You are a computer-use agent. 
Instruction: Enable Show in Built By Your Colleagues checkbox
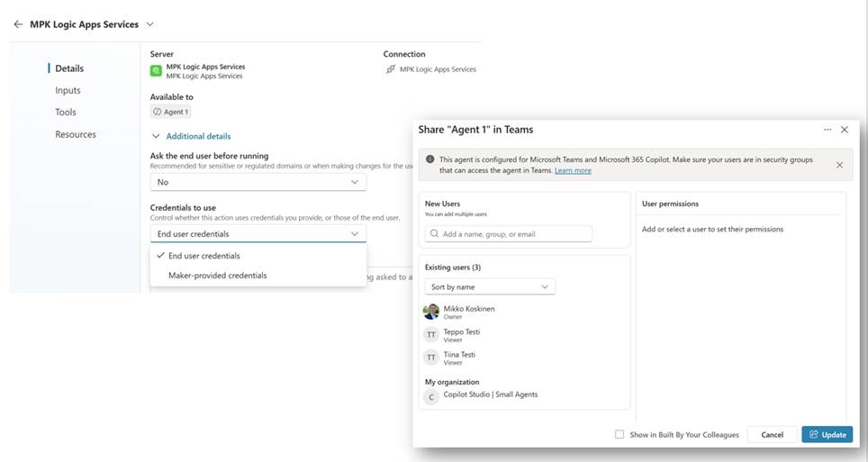(x=619, y=434)
